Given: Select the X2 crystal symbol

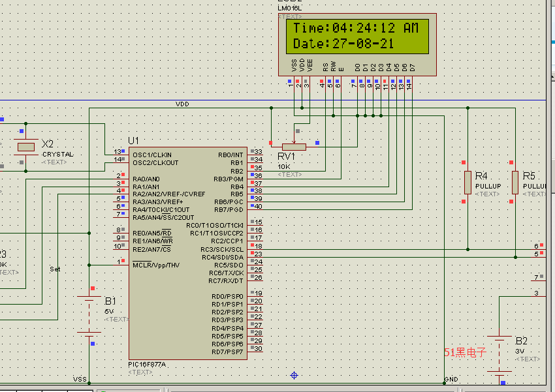Looking at the screenshot, I should coord(26,147).
